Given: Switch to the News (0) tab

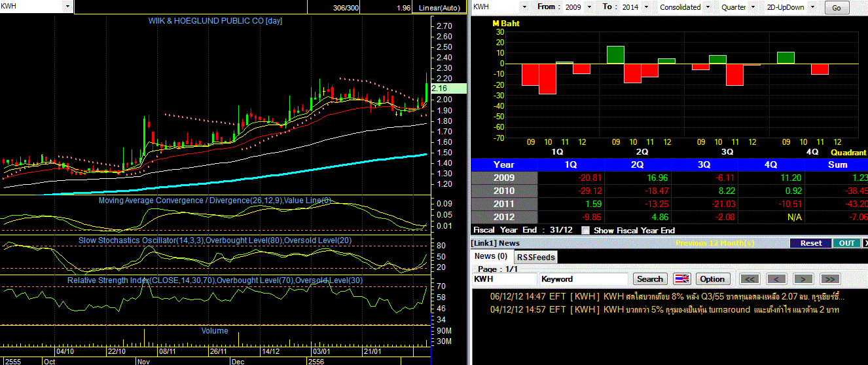Looking at the screenshot, I should pyautogui.click(x=491, y=256).
